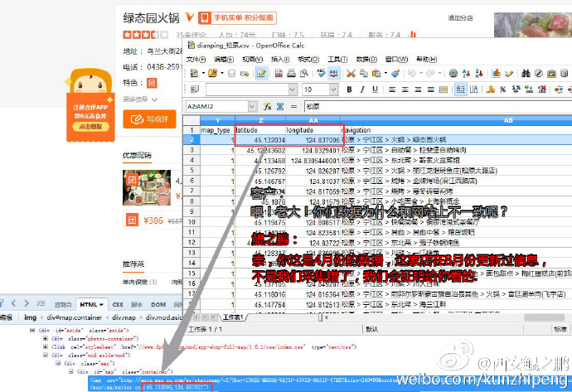Screen dimensions: 572x392
Task: Open the font size 10 dropdown
Action: click(x=333, y=90)
